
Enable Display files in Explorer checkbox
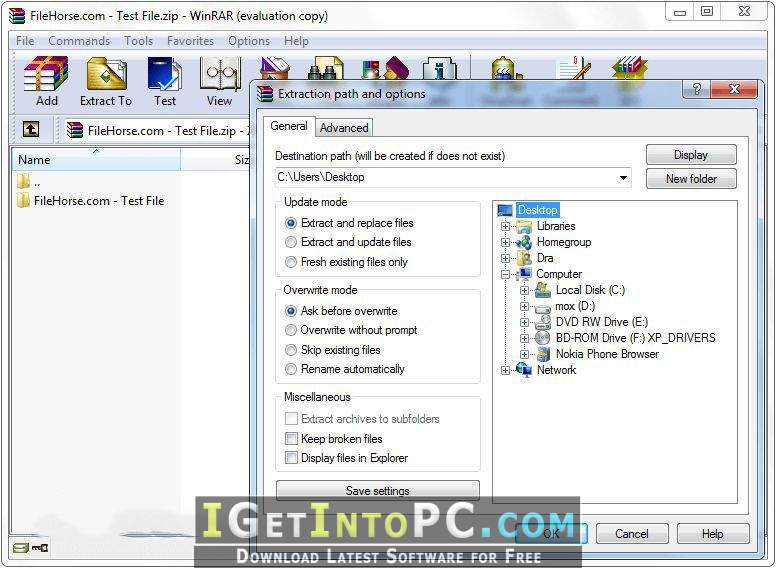coord(291,458)
